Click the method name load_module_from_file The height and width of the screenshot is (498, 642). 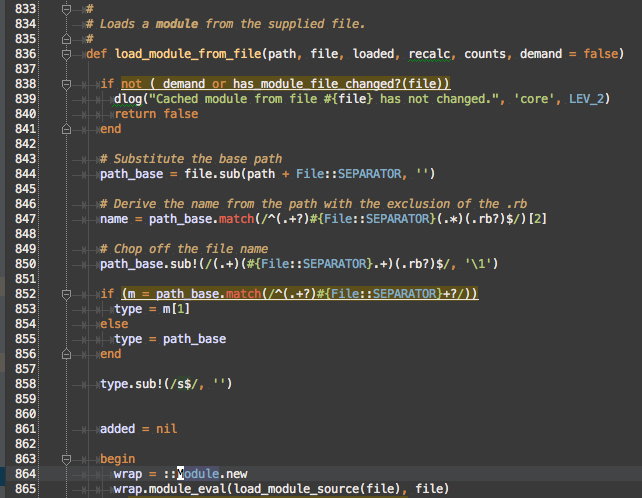(x=188, y=54)
